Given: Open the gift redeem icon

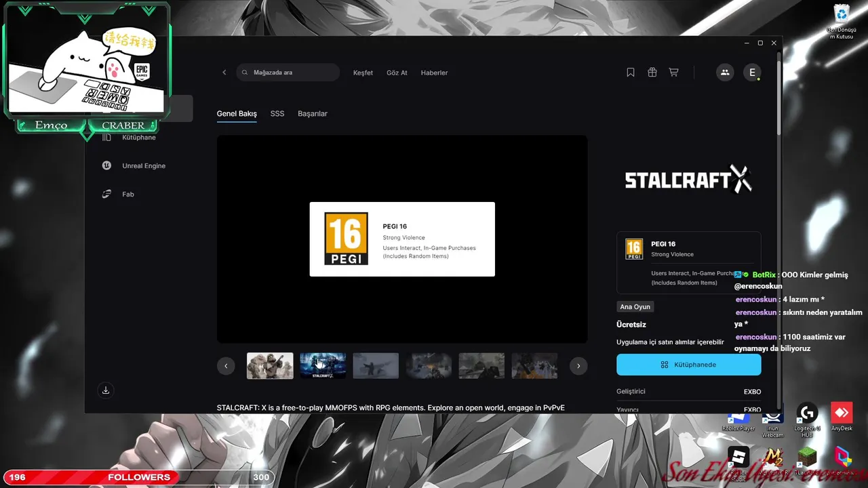Looking at the screenshot, I should click(652, 73).
